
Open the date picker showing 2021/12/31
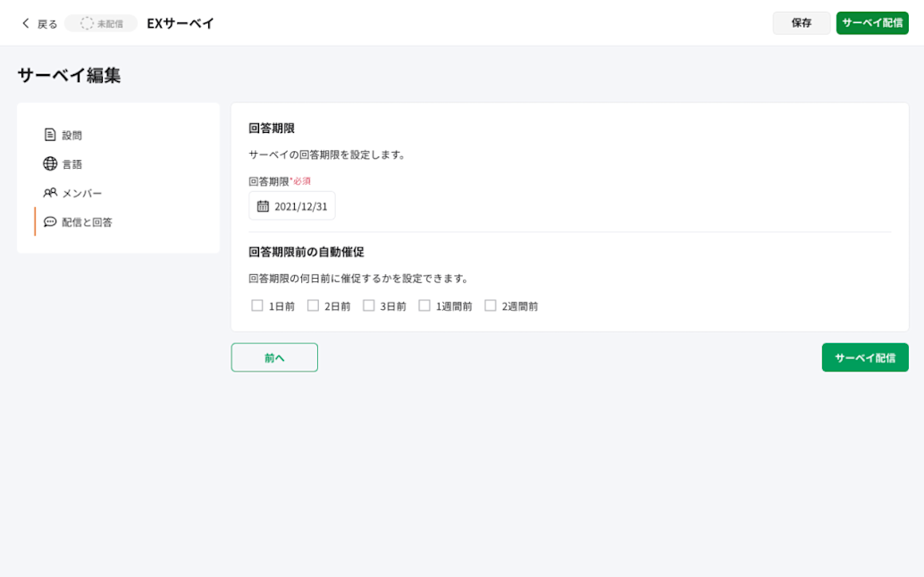(292, 205)
